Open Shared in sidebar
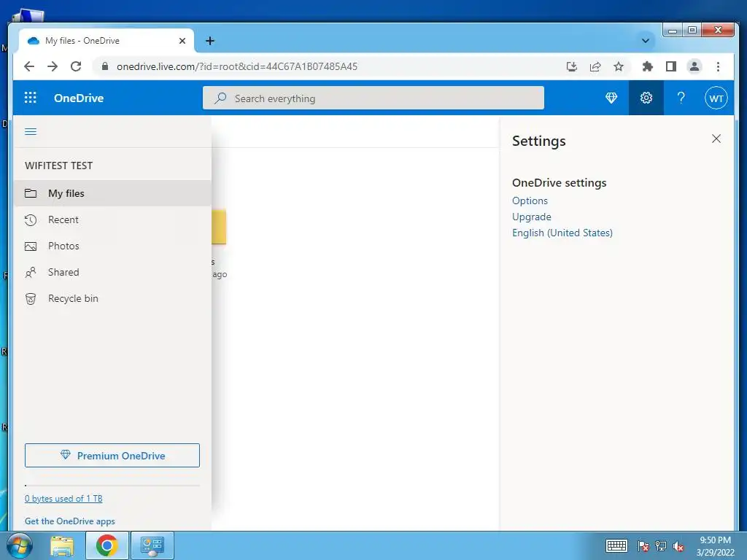Screen dimensions: 747x560 point(112,272)
